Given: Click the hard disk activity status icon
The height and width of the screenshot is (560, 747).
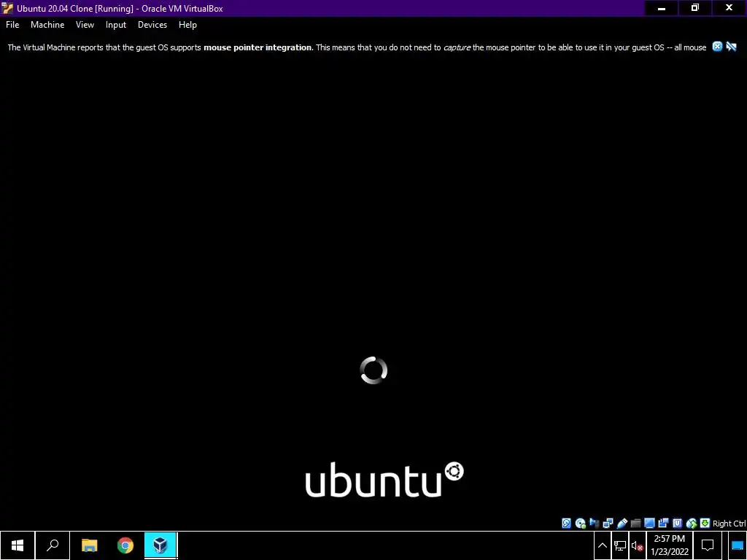Looking at the screenshot, I should click(x=566, y=524).
